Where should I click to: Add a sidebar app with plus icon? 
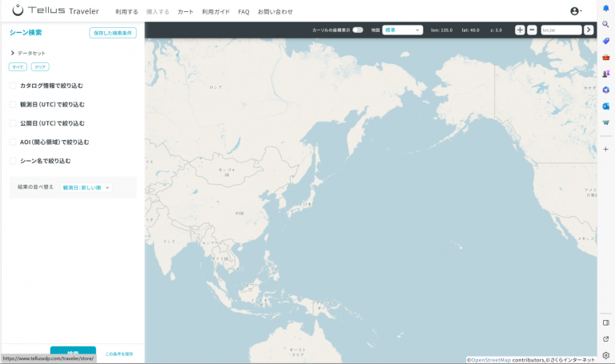pyautogui.click(x=606, y=150)
